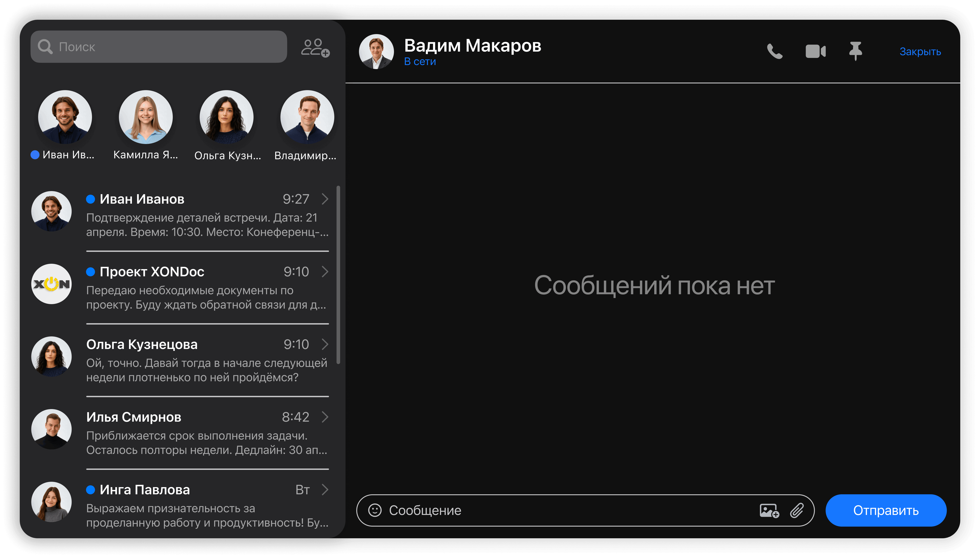
Task: Click the Закрыть link
Action: coord(920,52)
